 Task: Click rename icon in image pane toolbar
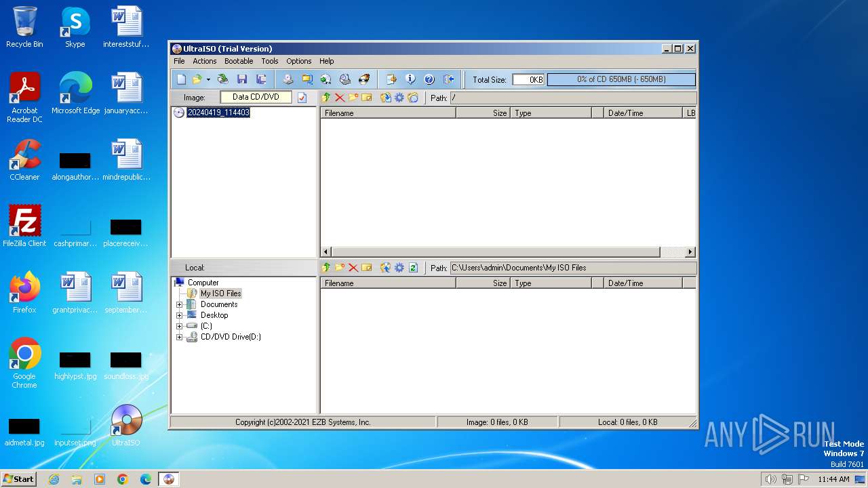coord(366,98)
